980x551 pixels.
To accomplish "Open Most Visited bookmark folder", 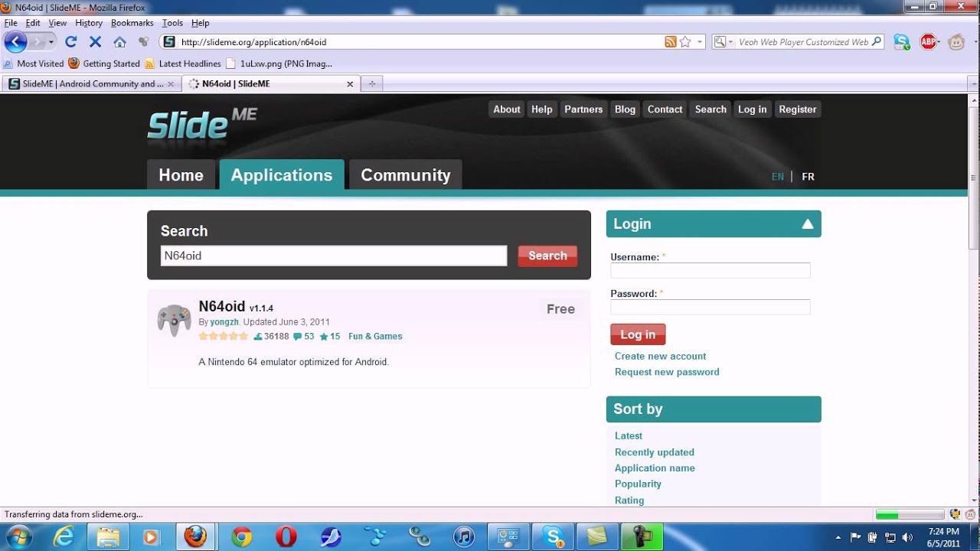I will pyautogui.click(x=34, y=64).
